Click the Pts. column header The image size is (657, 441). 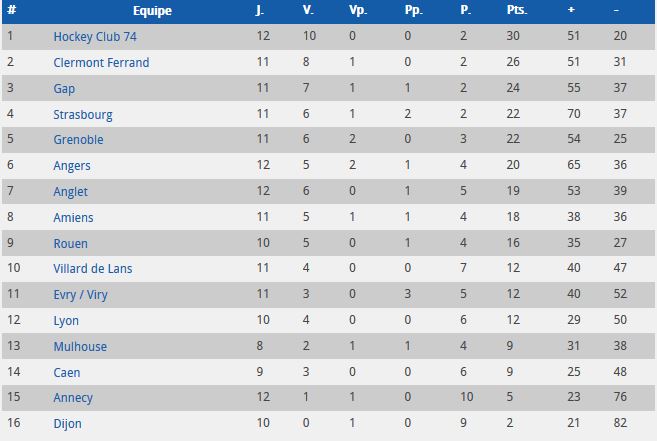[517, 11]
